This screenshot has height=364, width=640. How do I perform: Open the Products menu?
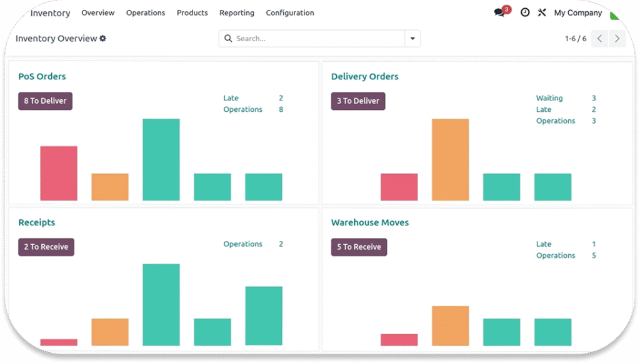pyautogui.click(x=192, y=12)
